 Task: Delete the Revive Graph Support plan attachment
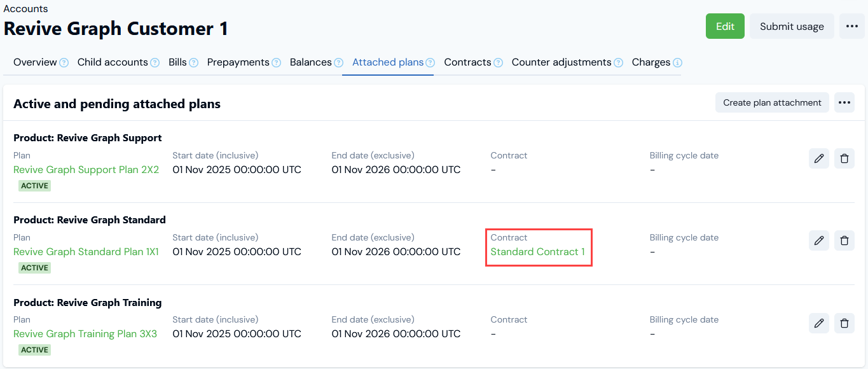(844, 158)
